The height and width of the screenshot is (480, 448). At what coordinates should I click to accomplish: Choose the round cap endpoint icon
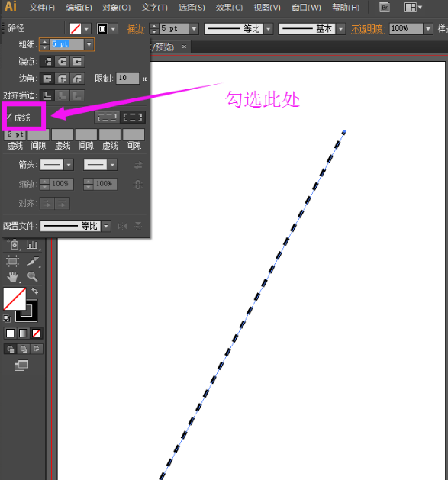point(63,62)
